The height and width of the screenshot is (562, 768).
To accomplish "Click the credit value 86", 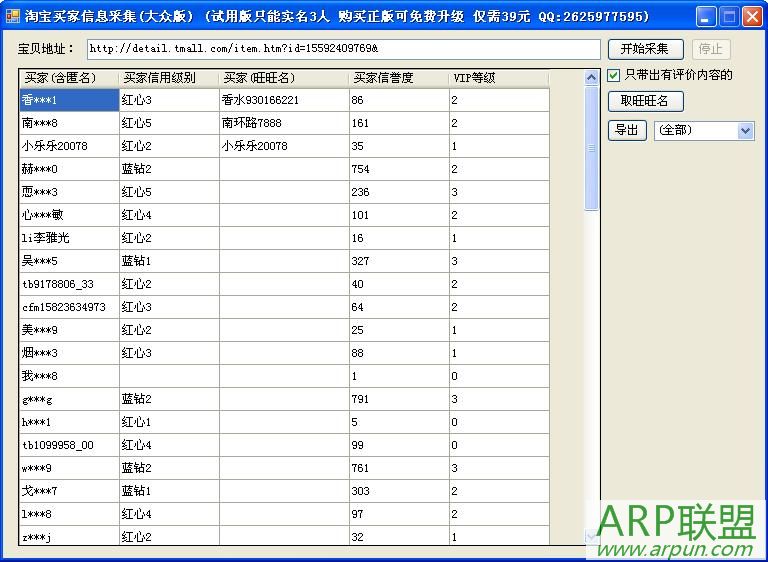I will pyautogui.click(x=399, y=100).
